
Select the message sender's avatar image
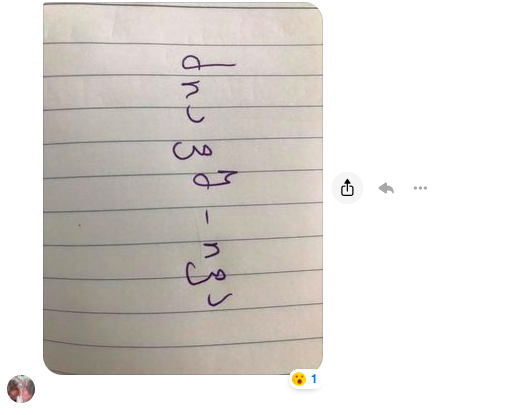click(x=21, y=389)
